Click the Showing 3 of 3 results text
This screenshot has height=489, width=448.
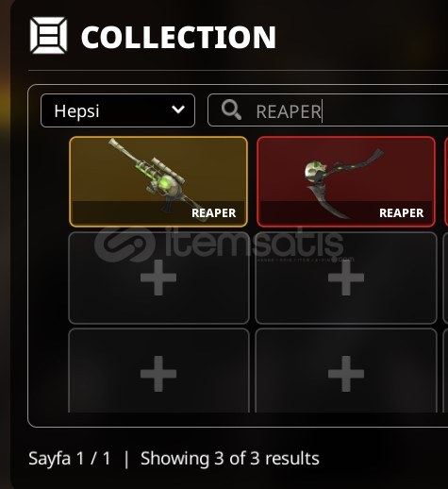(230, 459)
